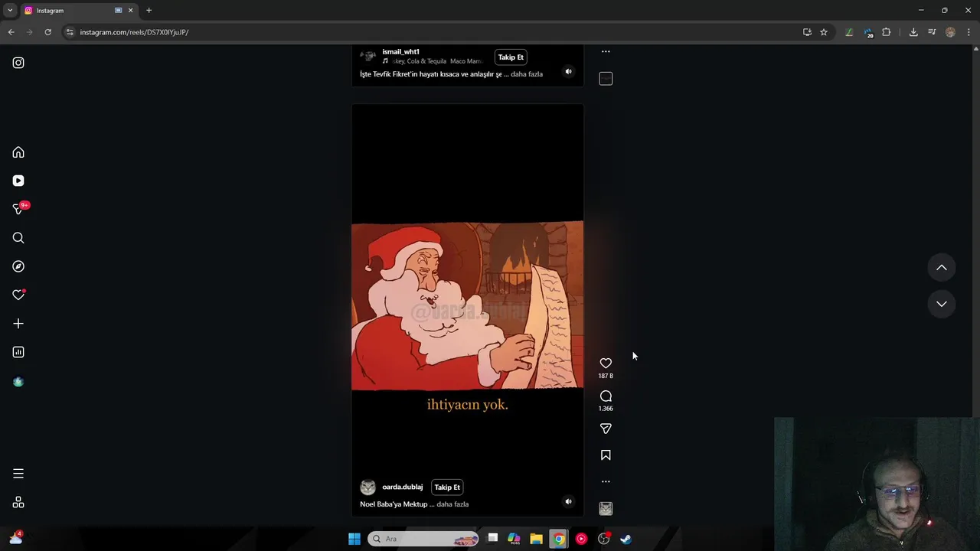
Task: Install app icon in address bar
Action: click(x=807, y=32)
